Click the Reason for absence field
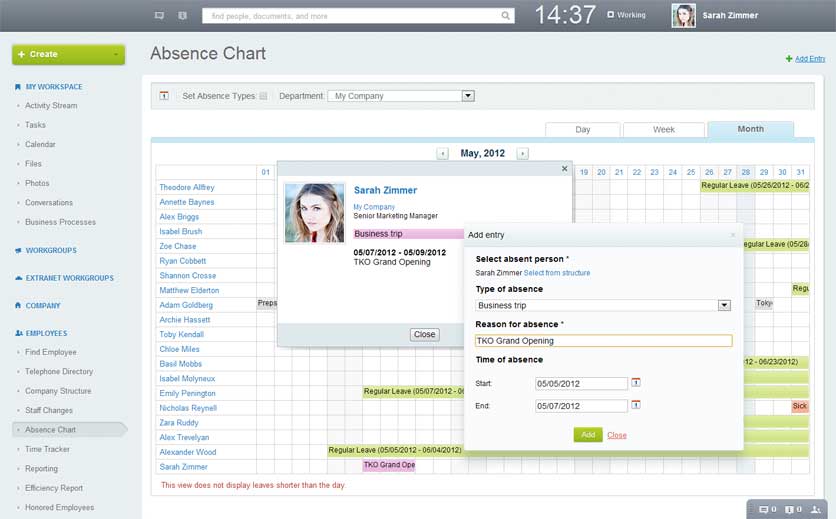Screen dimensions: 836x519 click(603, 340)
